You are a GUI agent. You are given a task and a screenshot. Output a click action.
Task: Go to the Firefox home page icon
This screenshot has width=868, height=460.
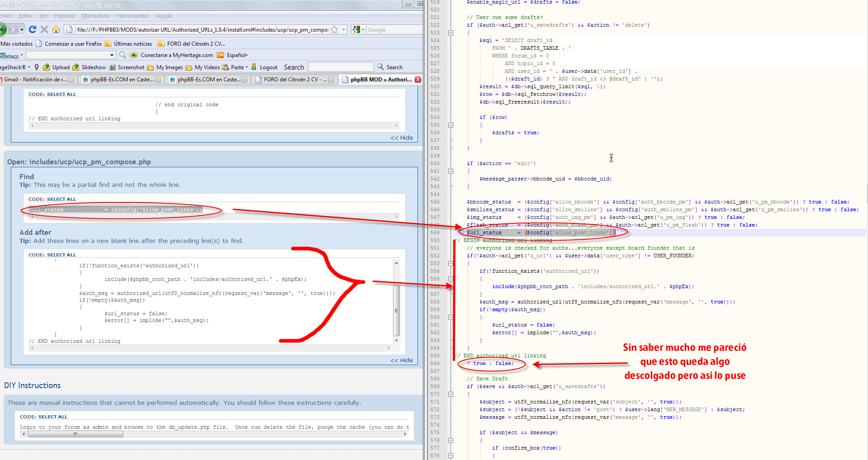tap(56, 29)
